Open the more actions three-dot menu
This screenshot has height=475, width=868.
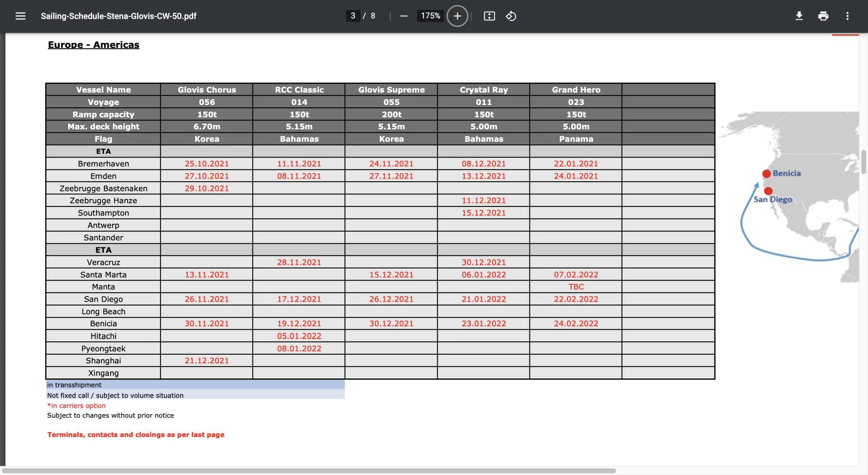(x=847, y=16)
